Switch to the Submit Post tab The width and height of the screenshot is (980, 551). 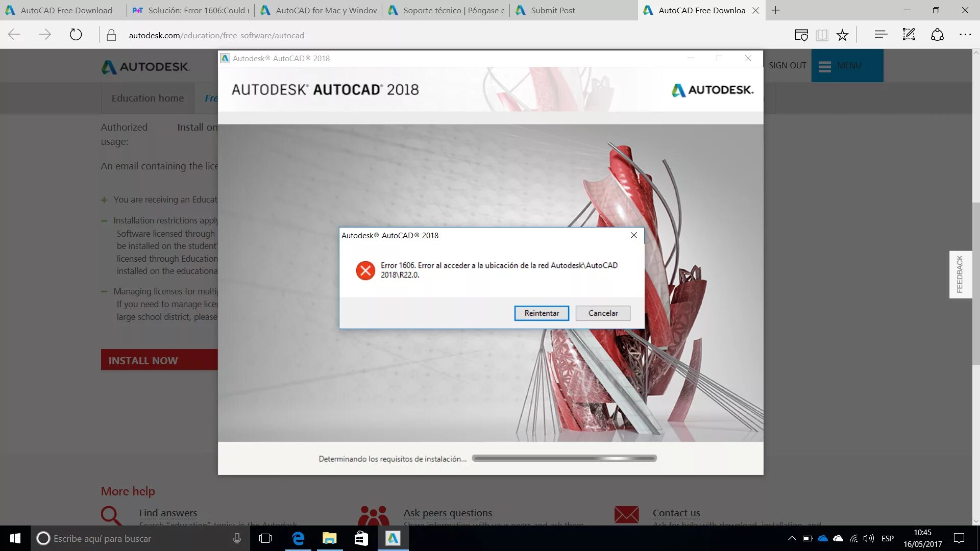tap(553, 10)
